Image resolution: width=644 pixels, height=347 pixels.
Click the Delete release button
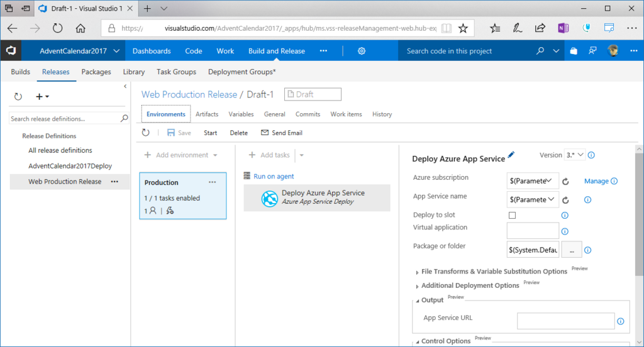click(x=238, y=133)
